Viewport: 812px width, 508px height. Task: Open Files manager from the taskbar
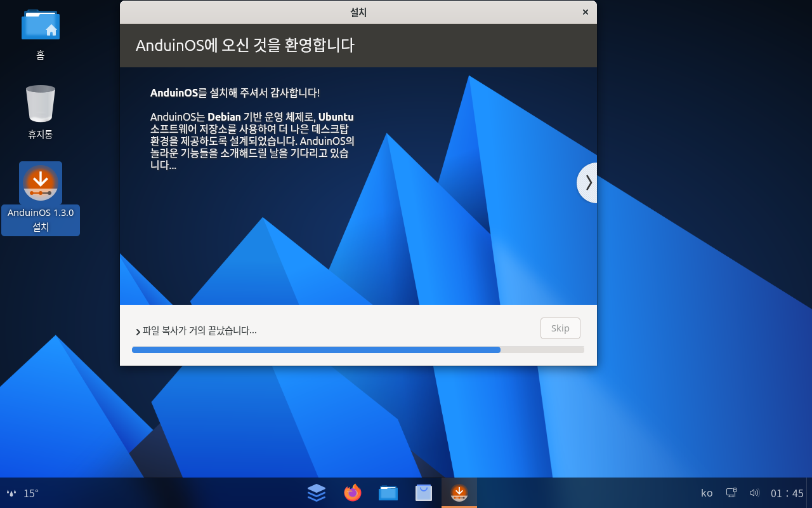coord(388,493)
